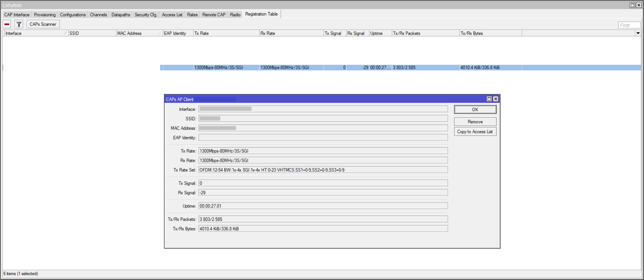Click the red minus remove icon
This screenshot has height=280, width=644.
(7, 24)
